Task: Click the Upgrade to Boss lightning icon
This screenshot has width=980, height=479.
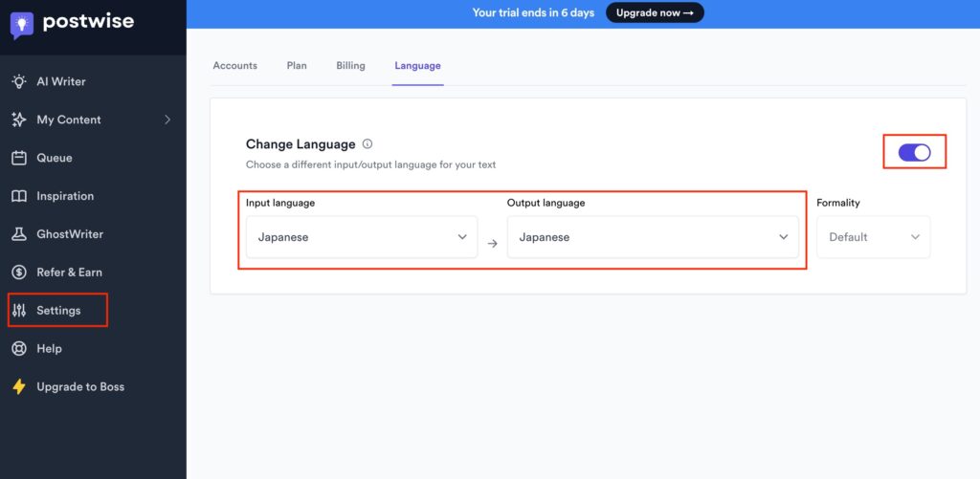Action: click(19, 387)
